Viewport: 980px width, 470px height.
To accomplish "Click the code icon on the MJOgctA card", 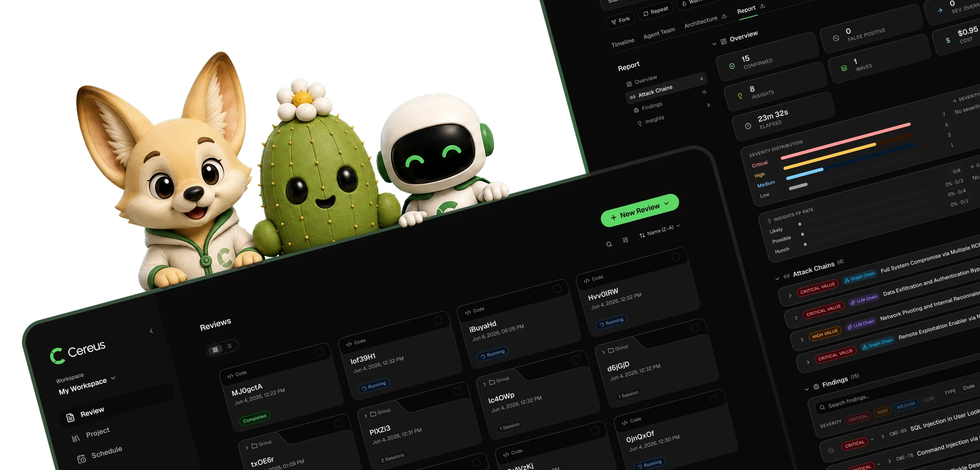I will click(230, 376).
